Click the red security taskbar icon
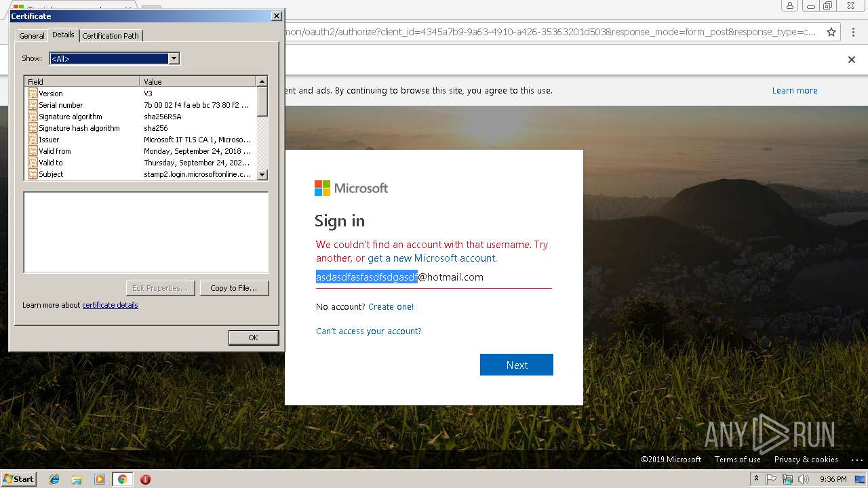868x488 pixels. [145, 479]
